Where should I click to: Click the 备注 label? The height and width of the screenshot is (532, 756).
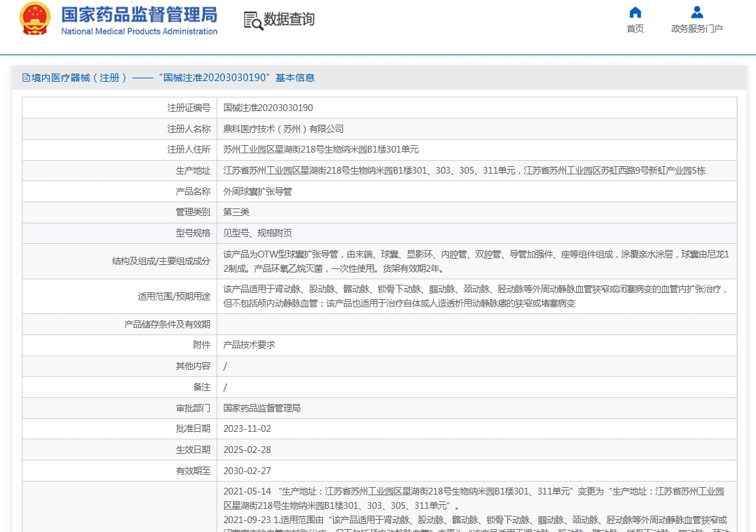(x=202, y=388)
